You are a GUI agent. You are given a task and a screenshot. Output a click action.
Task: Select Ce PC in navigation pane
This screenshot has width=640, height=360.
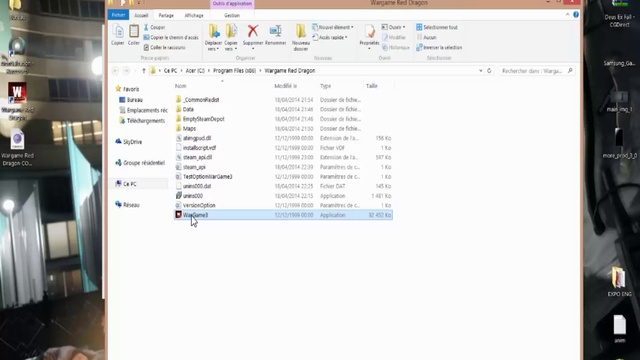tap(126, 184)
